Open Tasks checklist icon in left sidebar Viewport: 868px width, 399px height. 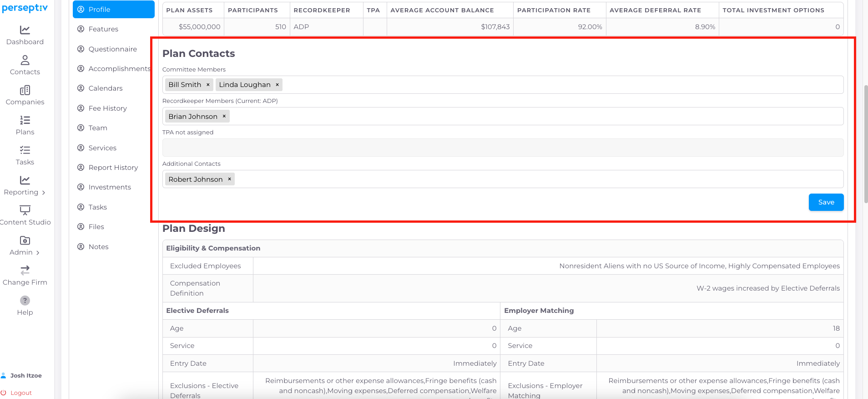(x=25, y=150)
